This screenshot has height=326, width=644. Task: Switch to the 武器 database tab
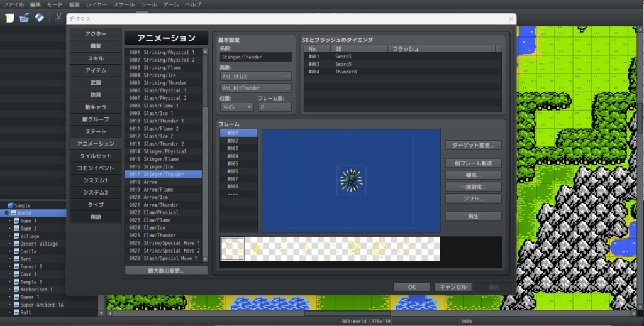tap(96, 83)
